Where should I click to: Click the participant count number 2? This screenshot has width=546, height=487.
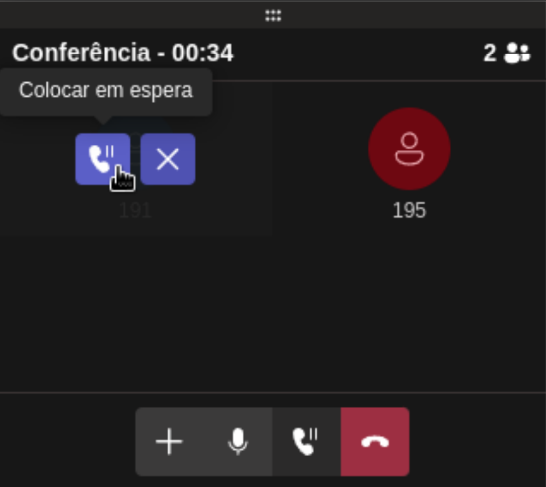(x=490, y=53)
